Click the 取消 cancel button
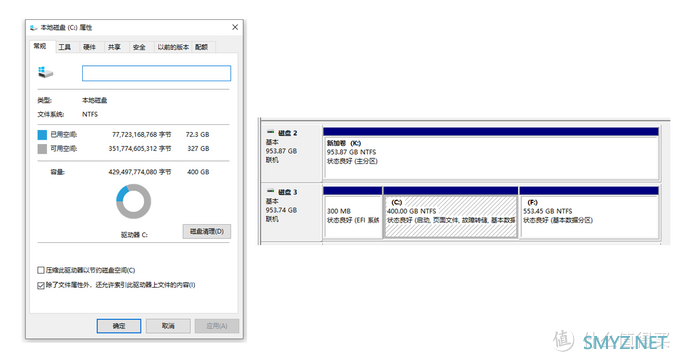This screenshot has width=680, height=362. tap(168, 326)
